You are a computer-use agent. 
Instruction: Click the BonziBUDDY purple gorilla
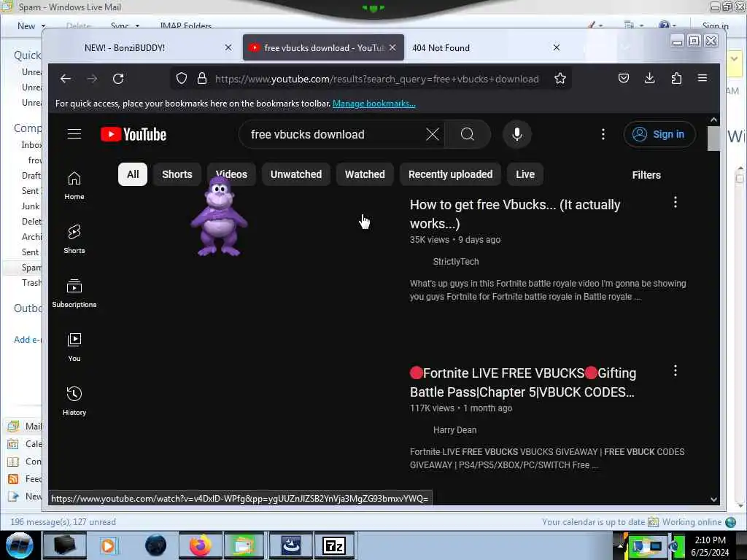219,217
